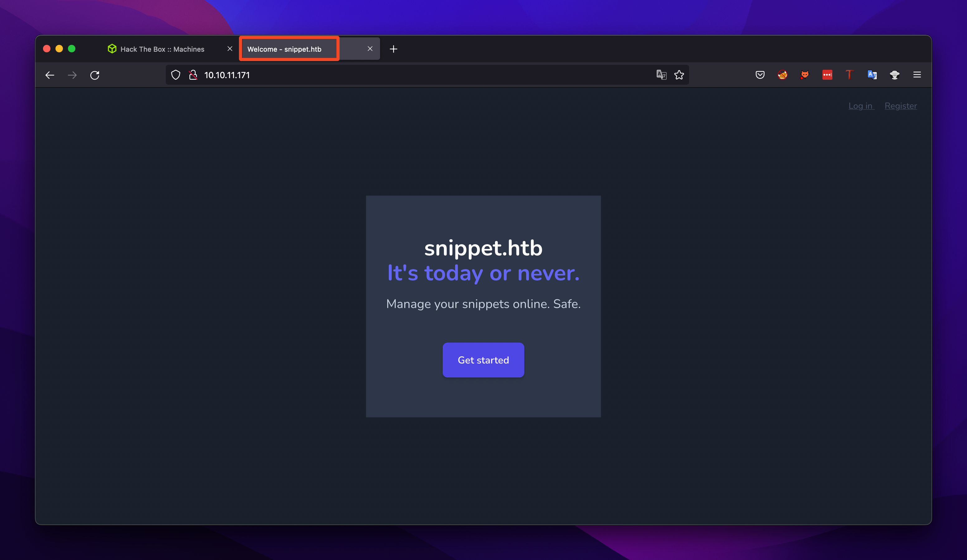Screen dimensions: 967x560
Task: Click the reader view or translate icon
Action: (661, 75)
